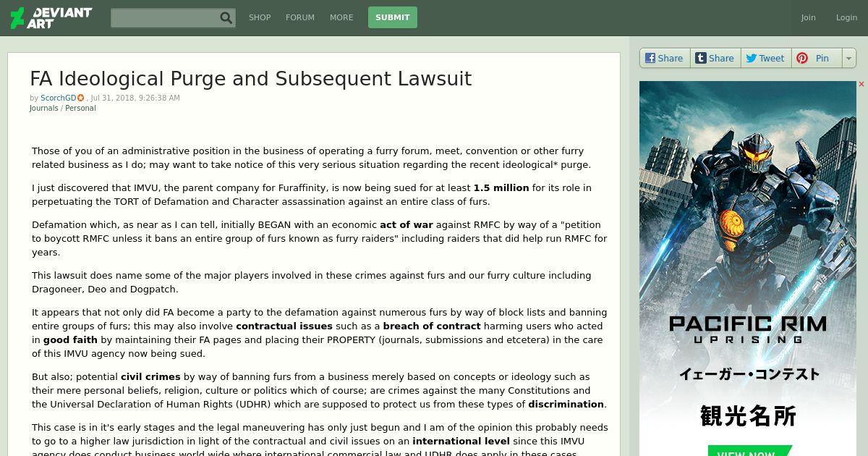The image size is (868, 456).
Task: Click the bold text '1.5 million'
Action: click(x=501, y=187)
